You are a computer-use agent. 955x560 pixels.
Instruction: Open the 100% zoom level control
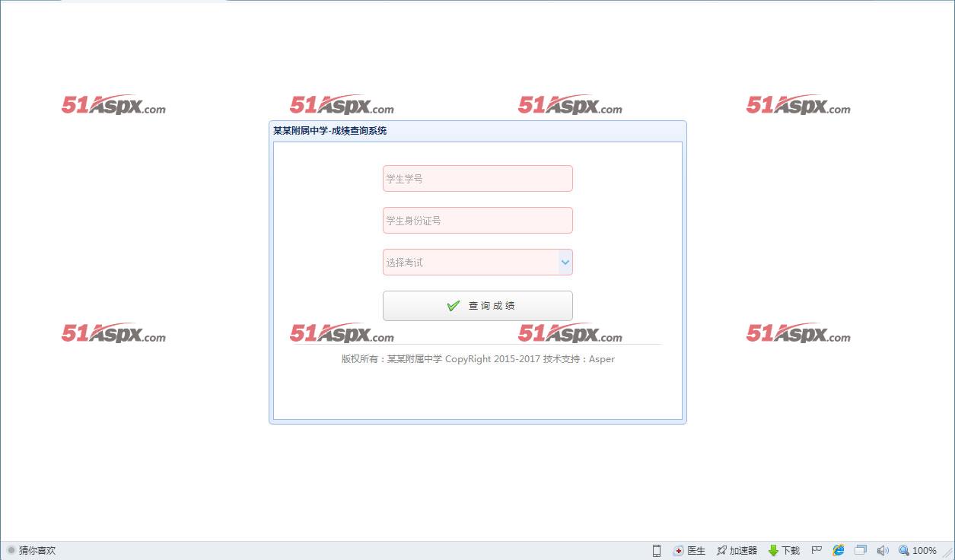coord(918,551)
